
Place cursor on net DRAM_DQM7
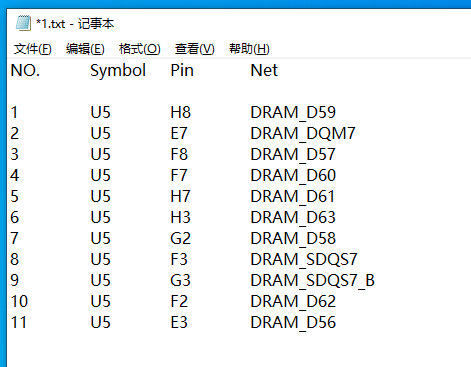pyautogui.click(x=303, y=134)
